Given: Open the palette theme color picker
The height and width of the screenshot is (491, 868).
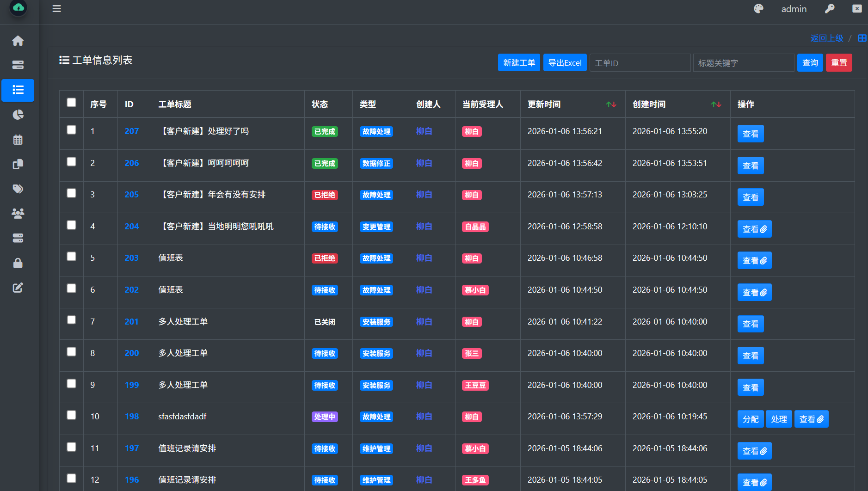Looking at the screenshot, I should (x=758, y=8).
